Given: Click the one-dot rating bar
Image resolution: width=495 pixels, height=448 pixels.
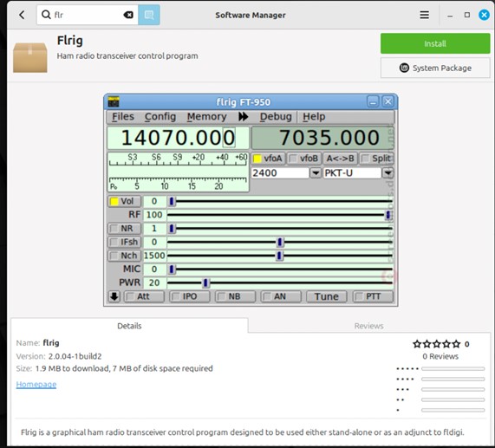Looking at the screenshot, I should pos(453,410).
